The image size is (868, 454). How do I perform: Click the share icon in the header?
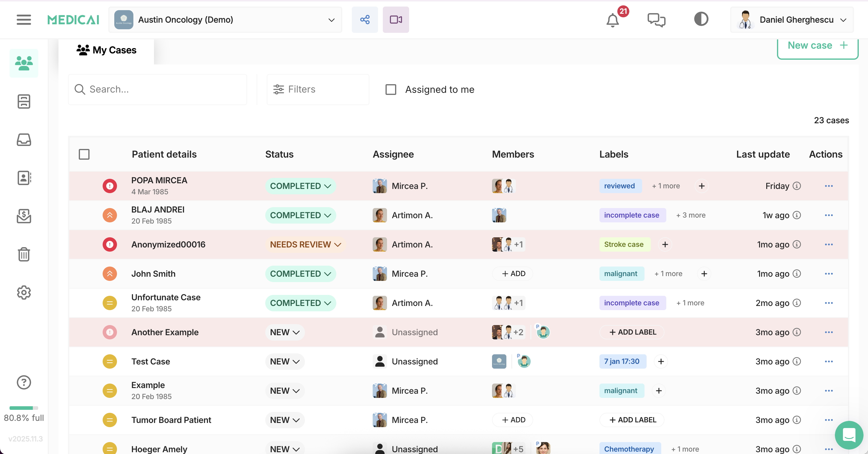tap(365, 19)
